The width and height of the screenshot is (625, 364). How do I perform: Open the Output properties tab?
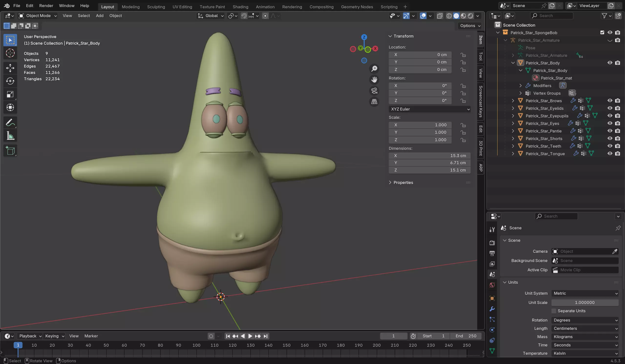492,253
